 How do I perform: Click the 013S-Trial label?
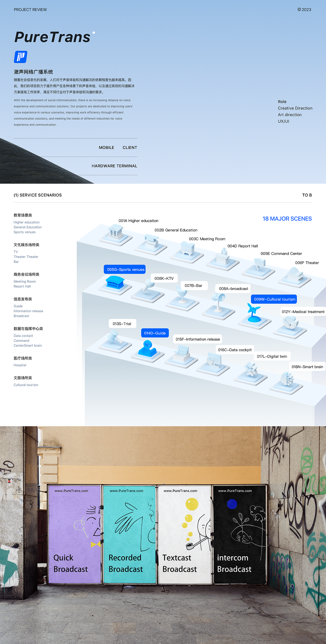coord(122,324)
